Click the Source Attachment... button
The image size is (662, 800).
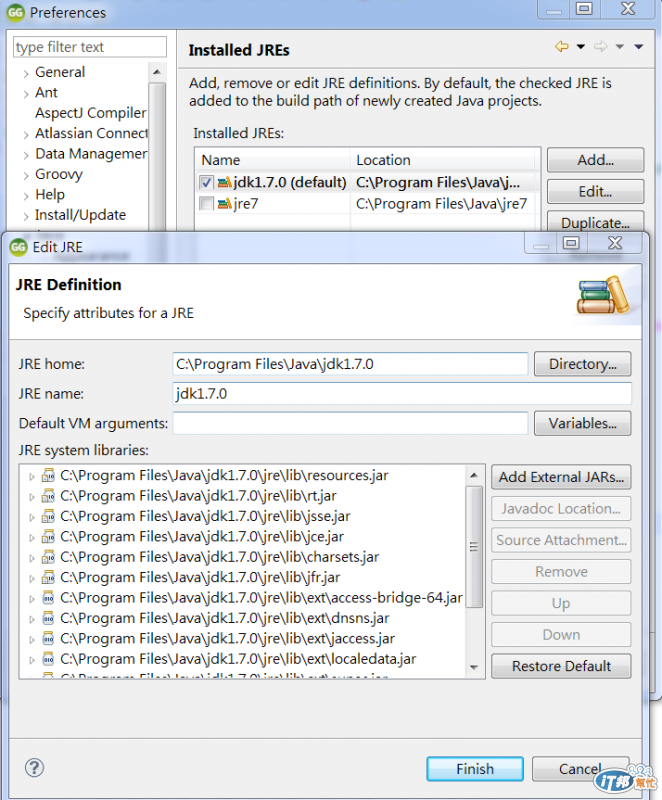[x=561, y=540]
